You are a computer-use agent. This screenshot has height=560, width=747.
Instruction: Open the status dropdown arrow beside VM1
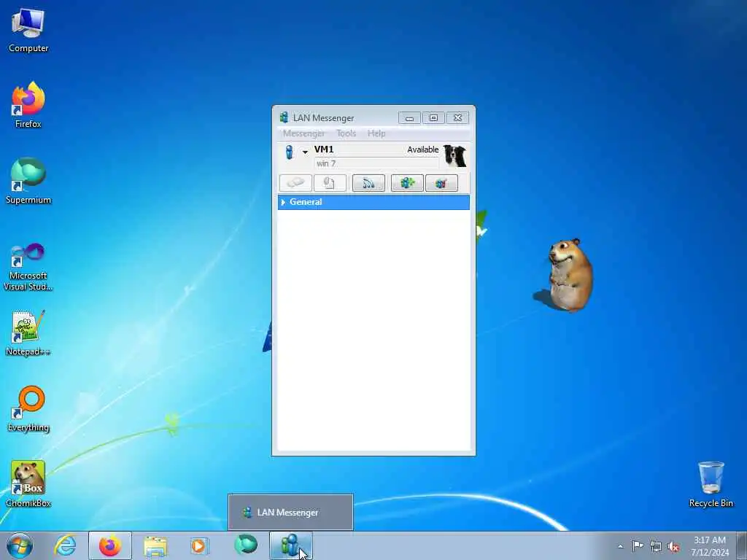[x=305, y=152]
